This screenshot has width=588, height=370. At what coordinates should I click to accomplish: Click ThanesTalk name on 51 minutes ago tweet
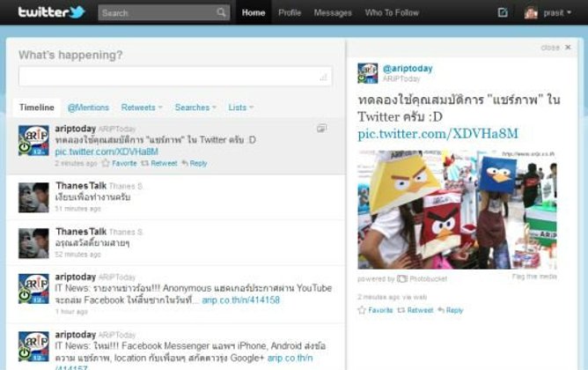click(x=81, y=185)
